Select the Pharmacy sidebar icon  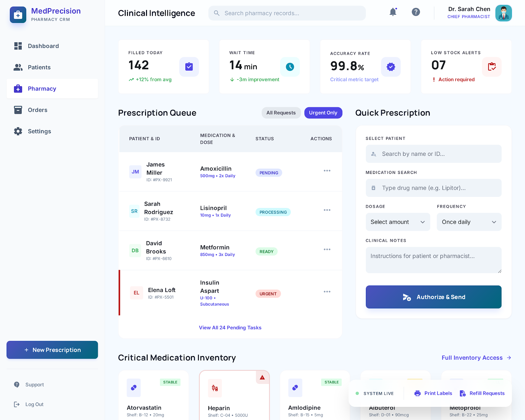(x=18, y=89)
